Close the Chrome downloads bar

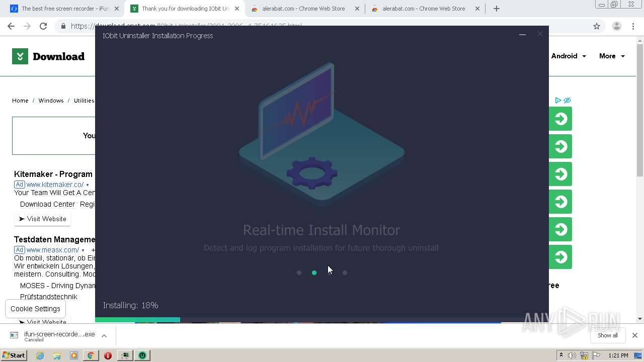coord(635,335)
